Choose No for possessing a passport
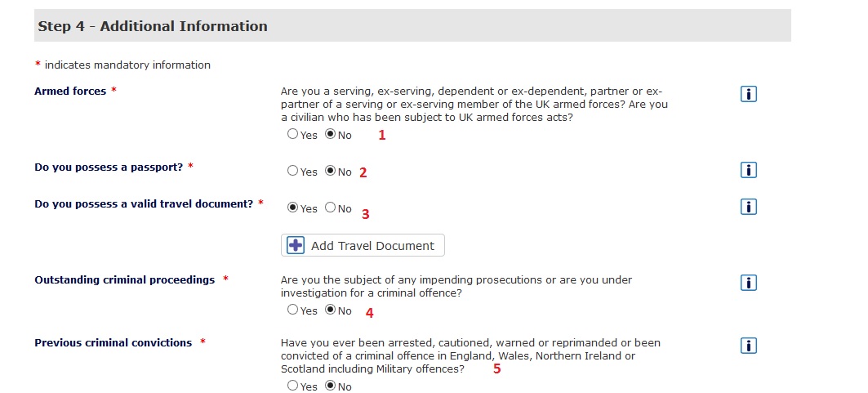The image size is (868, 393). 330,172
